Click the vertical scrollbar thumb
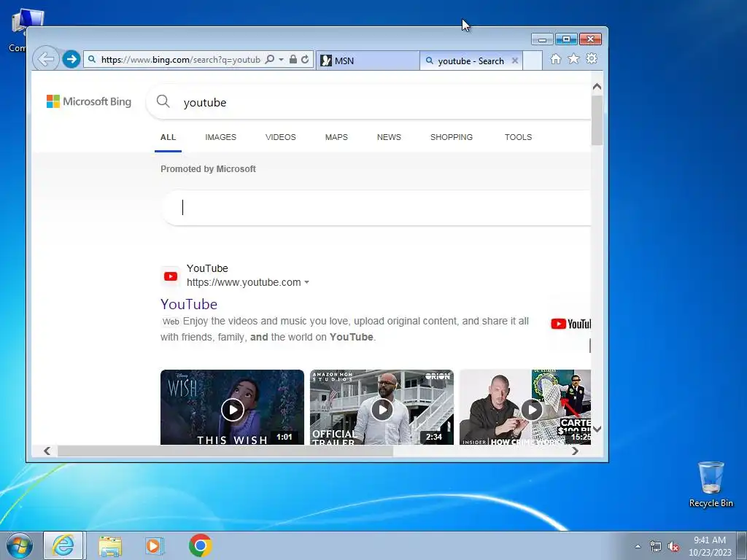The image size is (747, 560). pos(597,120)
